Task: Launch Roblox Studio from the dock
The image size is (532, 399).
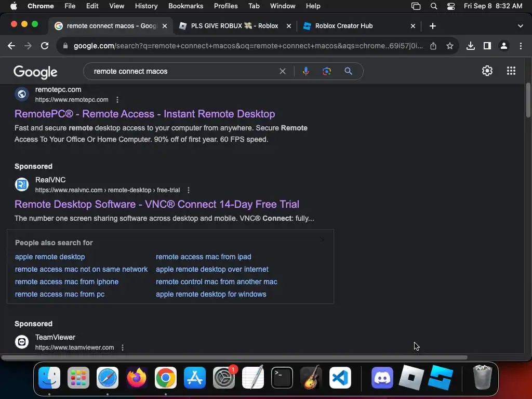Action: click(441, 378)
